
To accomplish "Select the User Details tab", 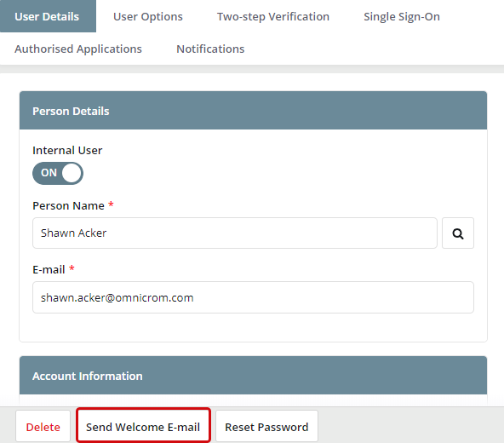I will 48,16.
